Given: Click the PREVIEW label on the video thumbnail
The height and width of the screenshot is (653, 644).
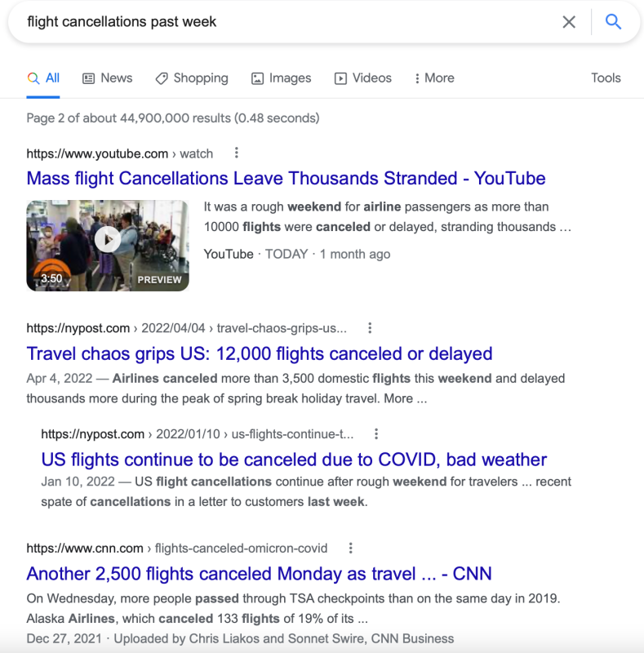Looking at the screenshot, I should coord(159,279).
